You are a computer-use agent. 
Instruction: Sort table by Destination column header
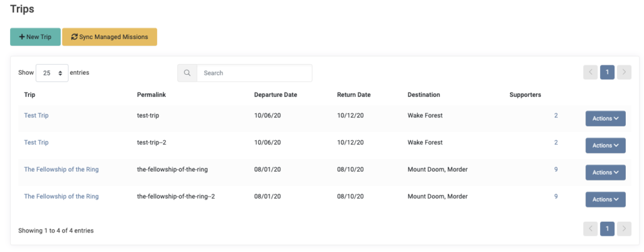coord(423,95)
